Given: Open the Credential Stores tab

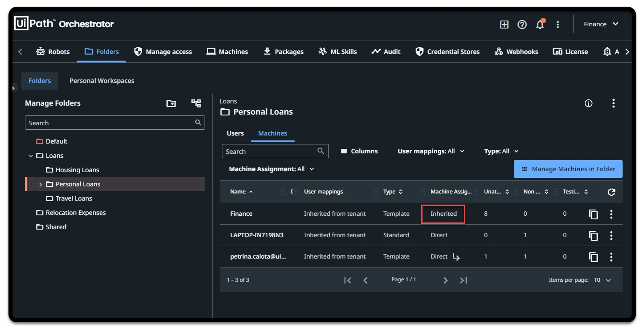Looking at the screenshot, I should [447, 52].
